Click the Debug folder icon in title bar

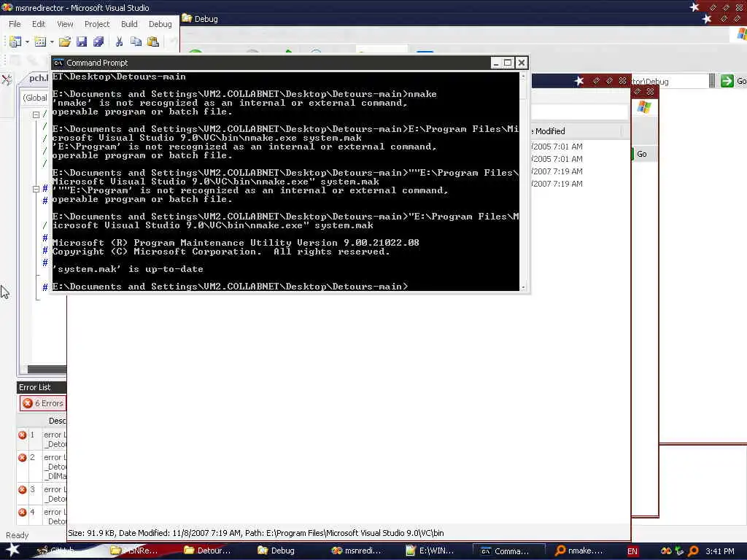187,18
